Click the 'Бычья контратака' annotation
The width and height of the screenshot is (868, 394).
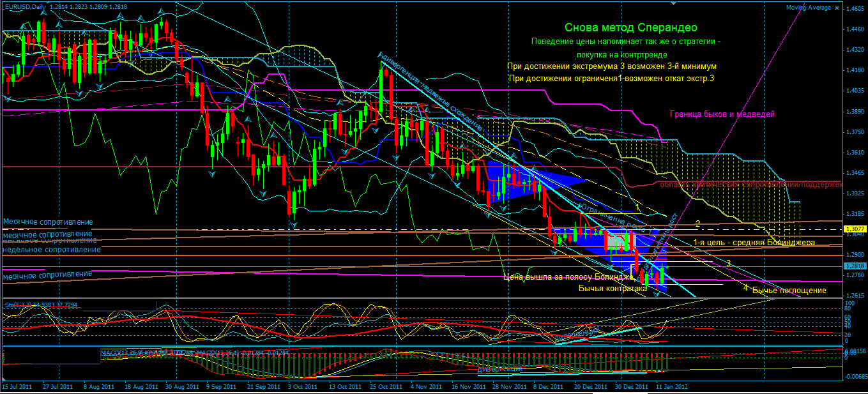coord(612,289)
